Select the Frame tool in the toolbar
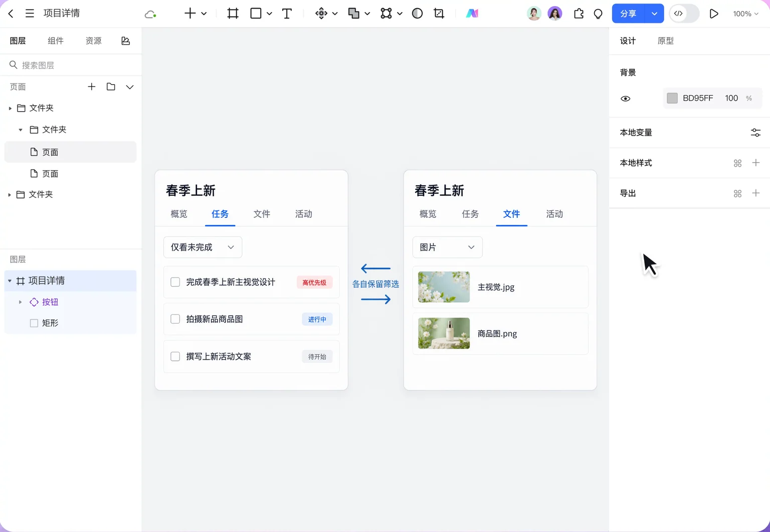This screenshot has height=532, width=770. coord(233,14)
